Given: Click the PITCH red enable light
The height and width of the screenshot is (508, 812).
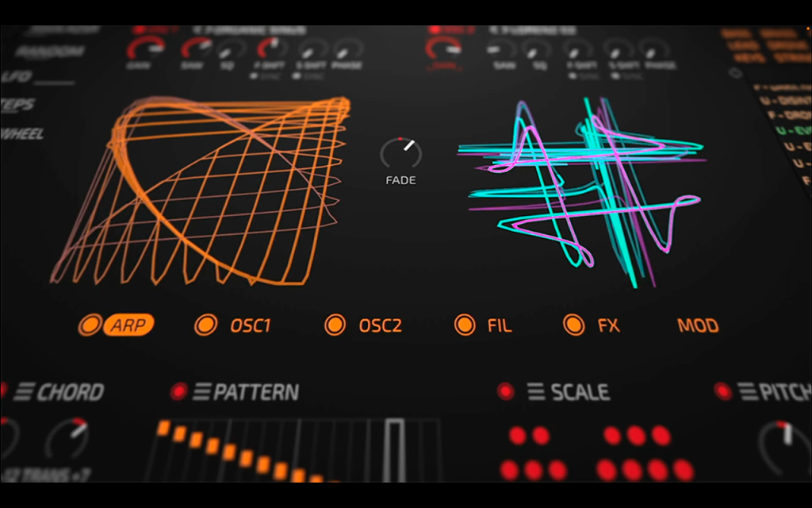Looking at the screenshot, I should pyautogui.click(x=723, y=391).
